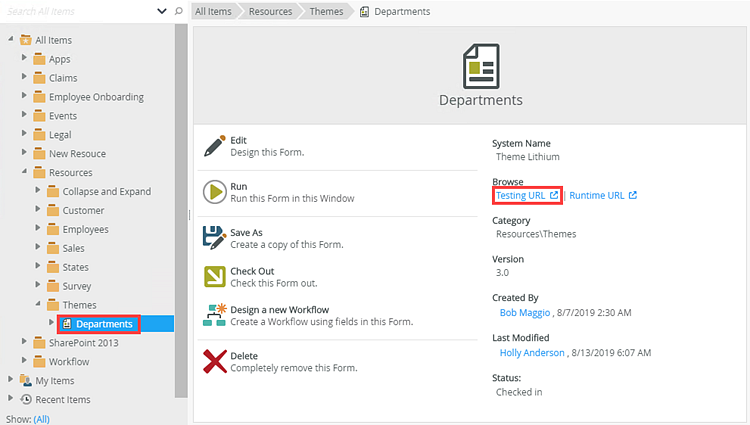Click the Check Out arrow icon
The width and height of the screenshot is (750, 425).
pyautogui.click(x=214, y=277)
